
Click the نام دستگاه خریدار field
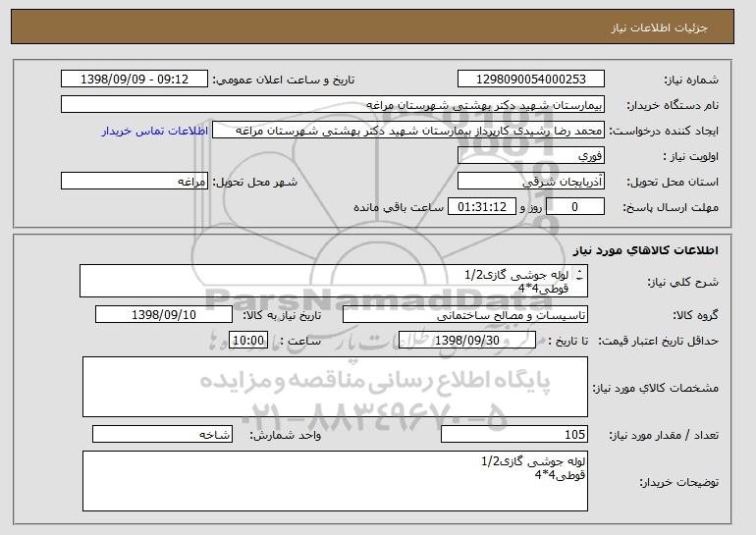[333, 105]
